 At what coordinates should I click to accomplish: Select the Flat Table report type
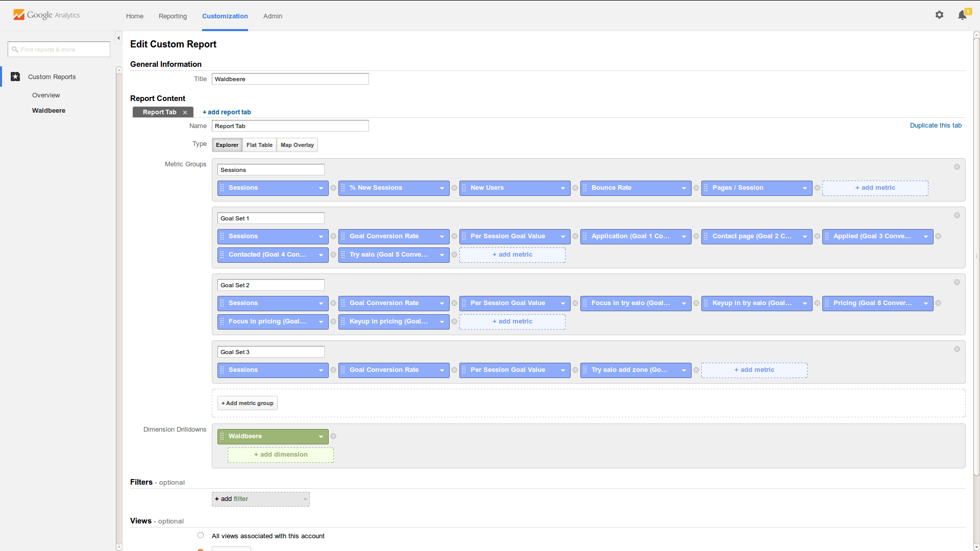(x=259, y=145)
